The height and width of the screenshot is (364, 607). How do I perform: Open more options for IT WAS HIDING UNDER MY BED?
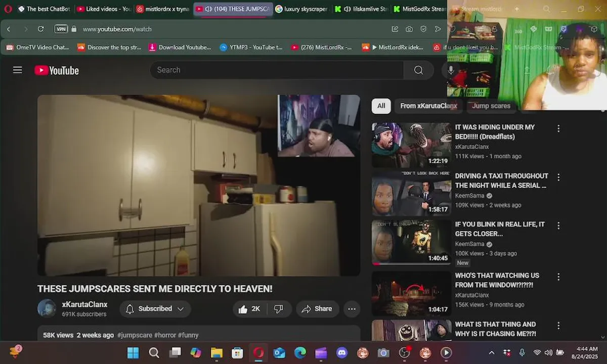tap(558, 128)
